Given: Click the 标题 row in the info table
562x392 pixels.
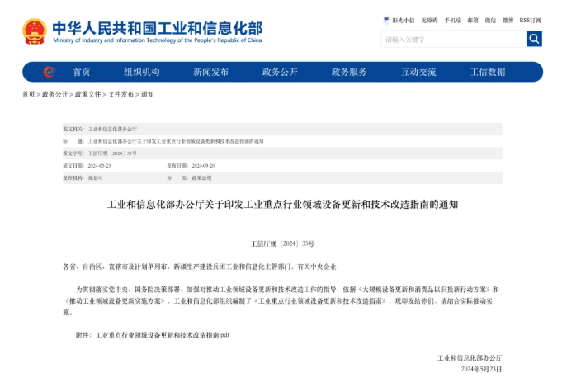Looking at the screenshot, I should [282, 141].
